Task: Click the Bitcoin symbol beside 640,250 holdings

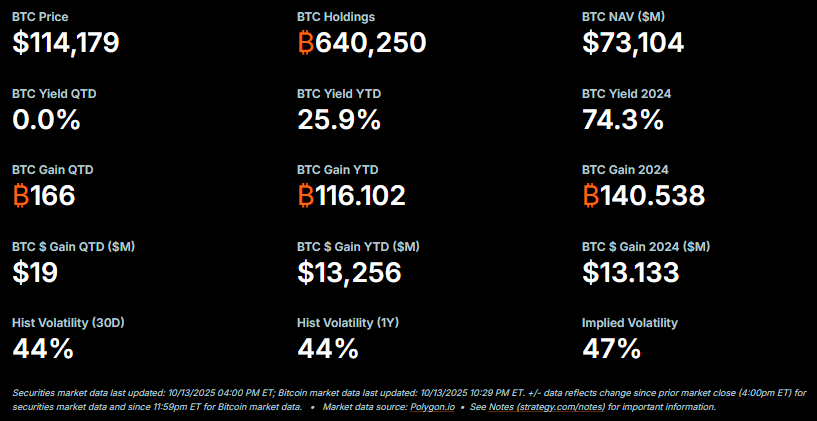Action: click(x=306, y=43)
